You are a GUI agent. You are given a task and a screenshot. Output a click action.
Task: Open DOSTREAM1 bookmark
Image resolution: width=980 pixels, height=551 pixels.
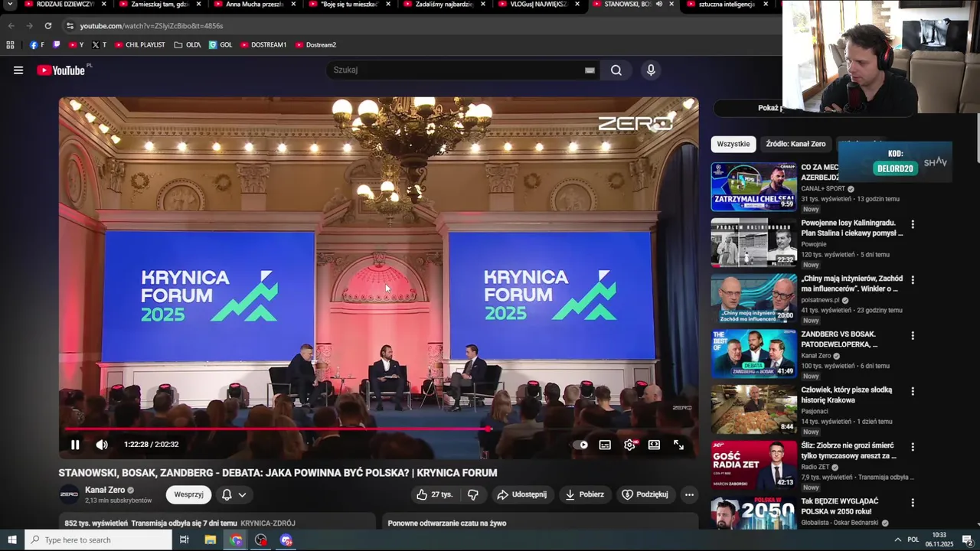[263, 45]
